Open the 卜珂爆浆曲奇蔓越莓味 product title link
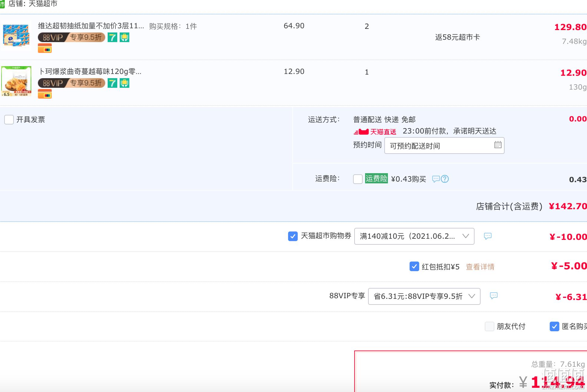The height and width of the screenshot is (392, 587). 90,72
